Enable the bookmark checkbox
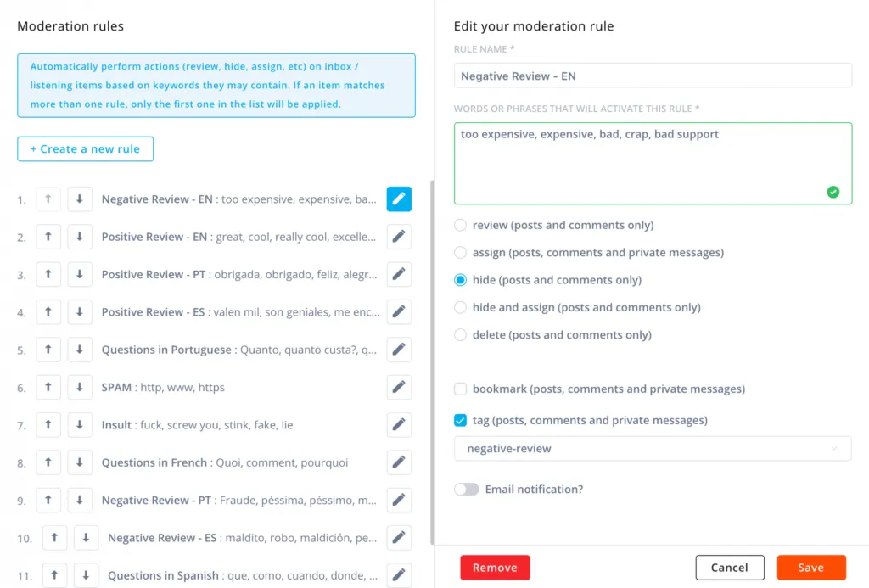This screenshot has width=869, height=588. pyautogui.click(x=461, y=389)
